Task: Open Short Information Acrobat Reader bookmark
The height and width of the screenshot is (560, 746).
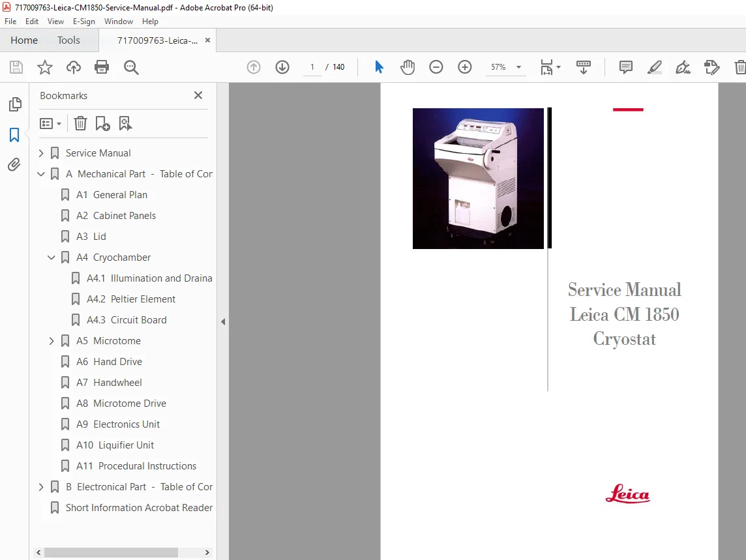Action: (x=139, y=508)
